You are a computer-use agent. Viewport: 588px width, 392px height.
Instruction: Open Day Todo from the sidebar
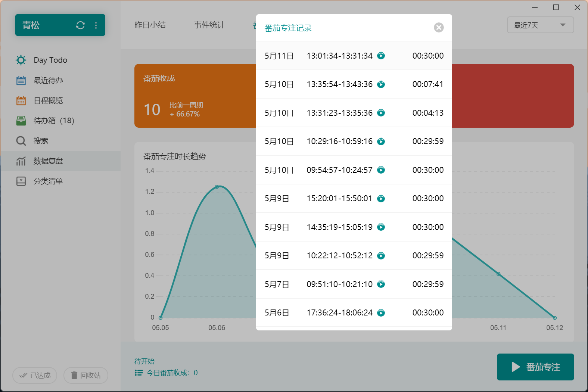click(60, 60)
